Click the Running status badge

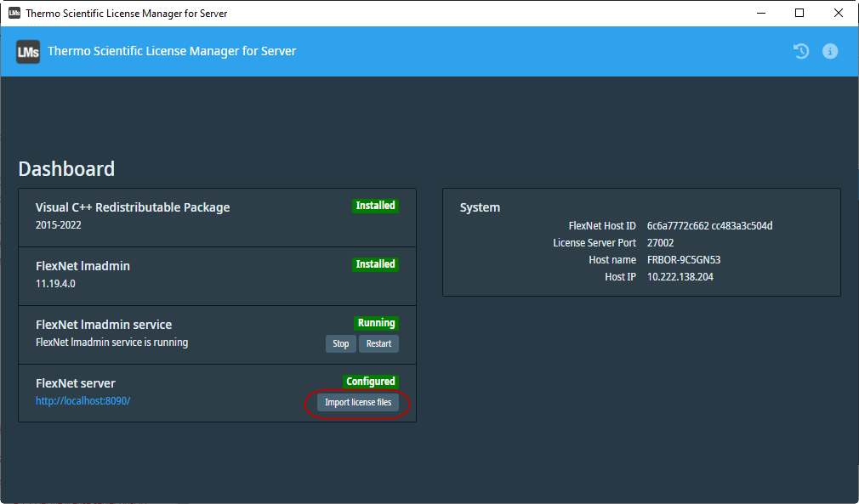pos(377,323)
